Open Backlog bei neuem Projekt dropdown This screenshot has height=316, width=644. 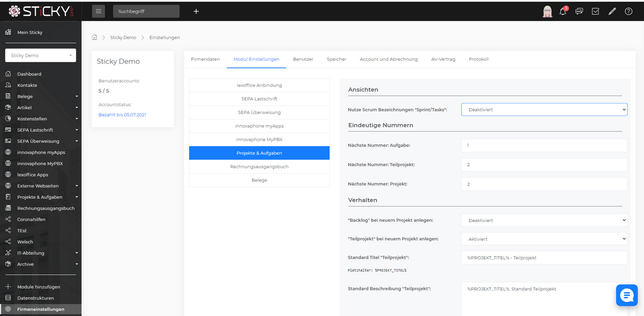click(544, 220)
